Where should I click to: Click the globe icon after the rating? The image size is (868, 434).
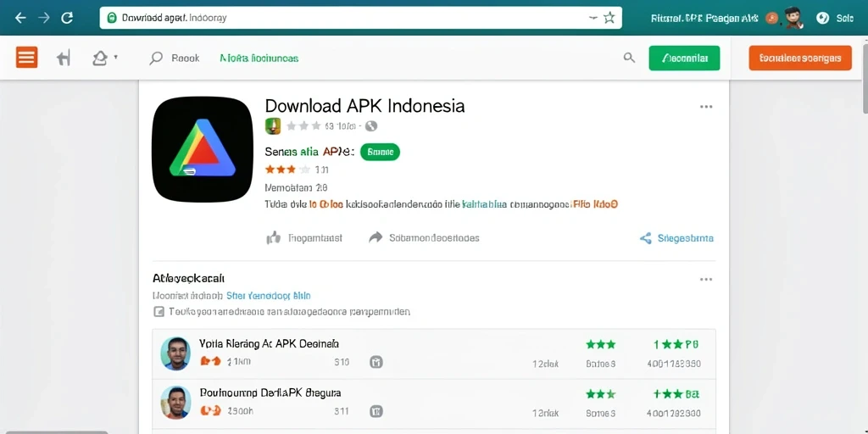click(371, 126)
